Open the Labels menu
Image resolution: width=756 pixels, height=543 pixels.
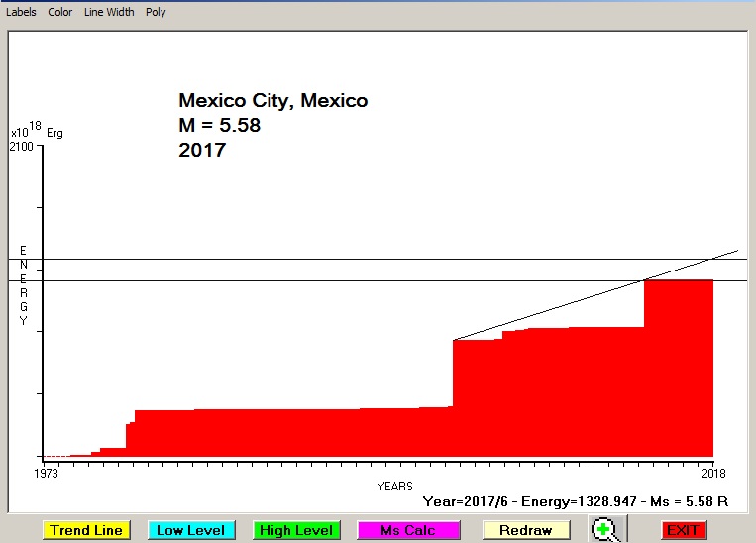tap(21, 12)
